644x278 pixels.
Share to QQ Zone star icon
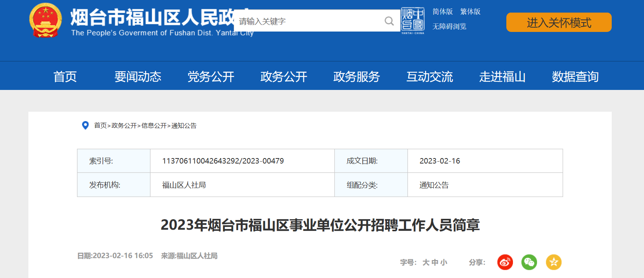(x=554, y=262)
